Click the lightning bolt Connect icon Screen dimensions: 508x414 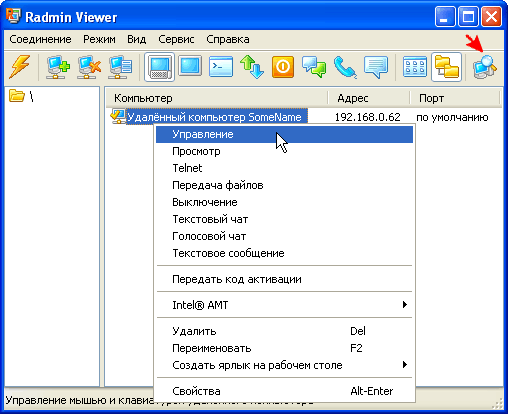pos(20,67)
